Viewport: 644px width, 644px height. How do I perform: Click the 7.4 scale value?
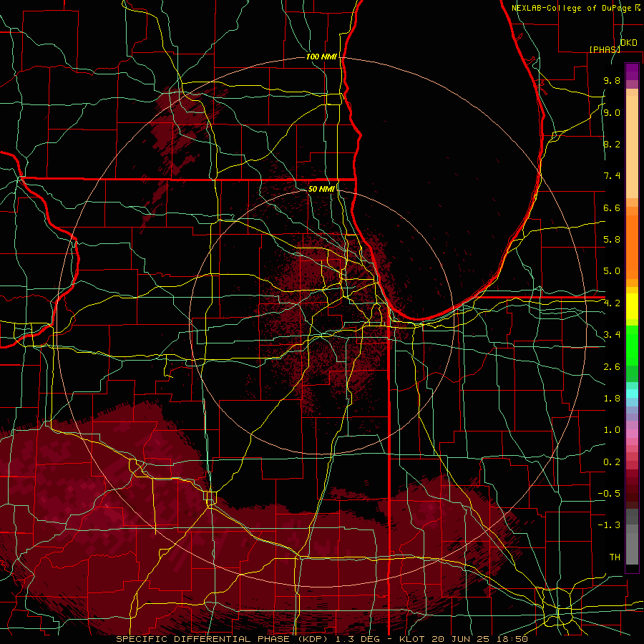(x=612, y=176)
